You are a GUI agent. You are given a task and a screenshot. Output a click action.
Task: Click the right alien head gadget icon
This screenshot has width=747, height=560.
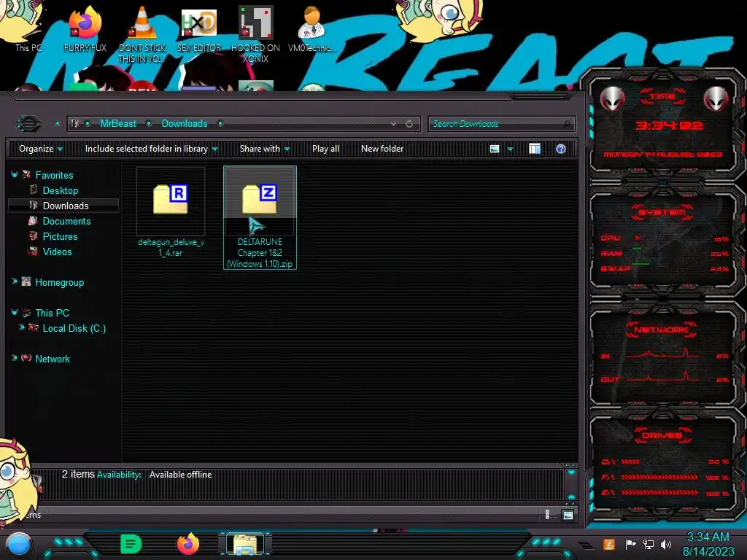tap(716, 99)
